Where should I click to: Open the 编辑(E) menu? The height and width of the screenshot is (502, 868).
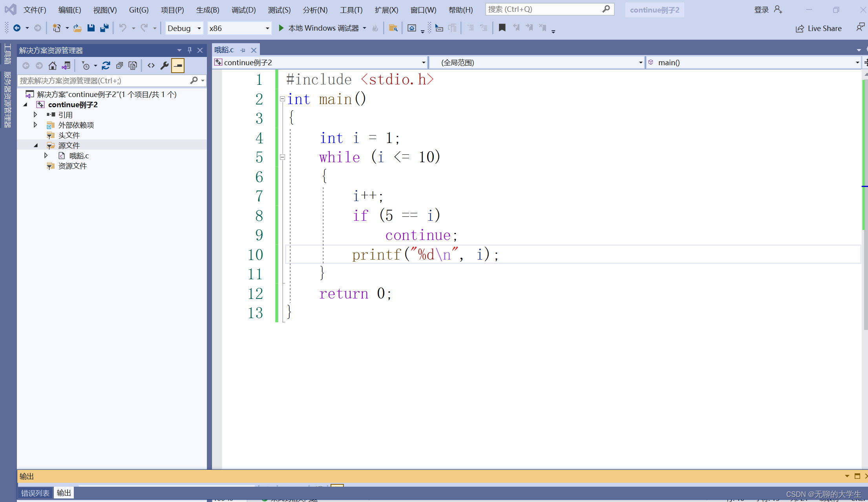pos(69,10)
